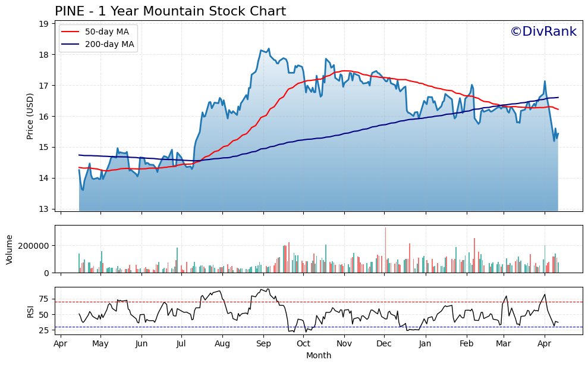Select the 50-day MA legend label
This screenshot has height=366, width=588.
pyautogui.click(x=107, y=32)
